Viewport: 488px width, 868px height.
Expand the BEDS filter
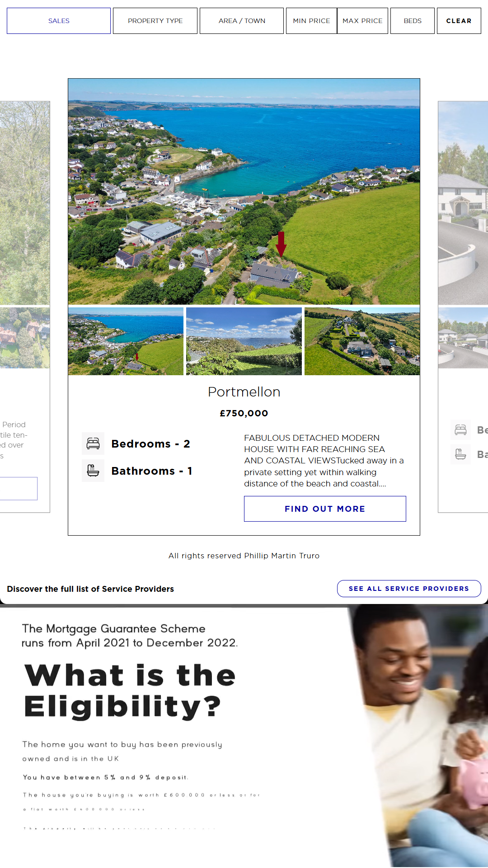tap(413, 21)
